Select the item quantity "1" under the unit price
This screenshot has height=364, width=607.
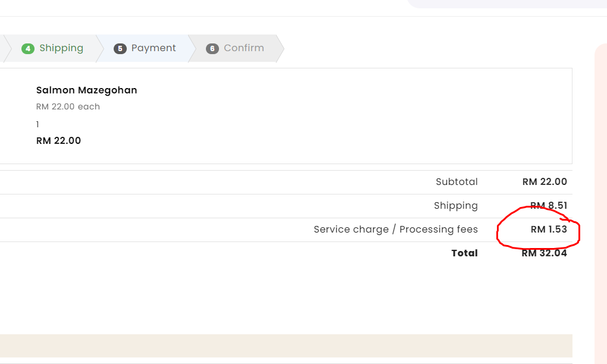point(37,124)
